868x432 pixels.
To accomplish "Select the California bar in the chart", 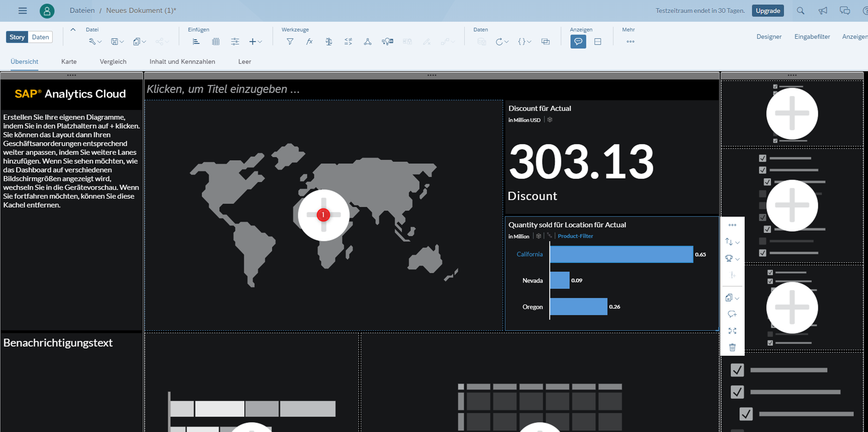I will pos(621,254).
